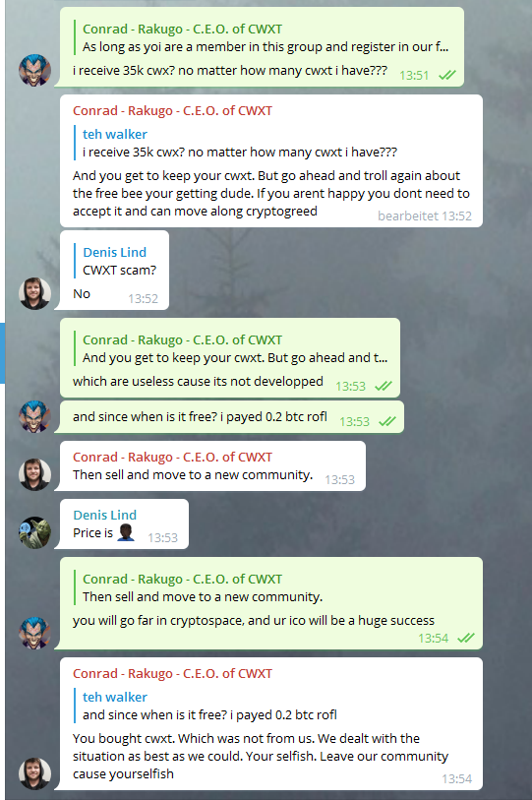532x800 pixels.
Task: Open Conrad's avatar beside 'No' reply
Action: tap(34, 293)
